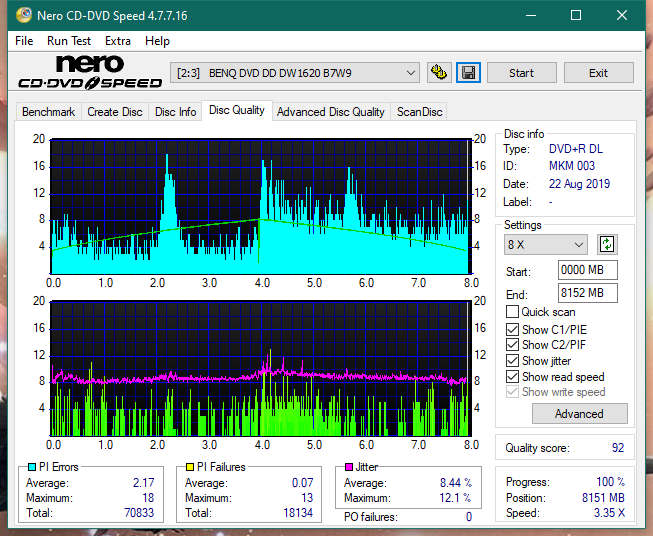
Task: Toggle the Show read speed checkbox
Action: coord(512,376)
